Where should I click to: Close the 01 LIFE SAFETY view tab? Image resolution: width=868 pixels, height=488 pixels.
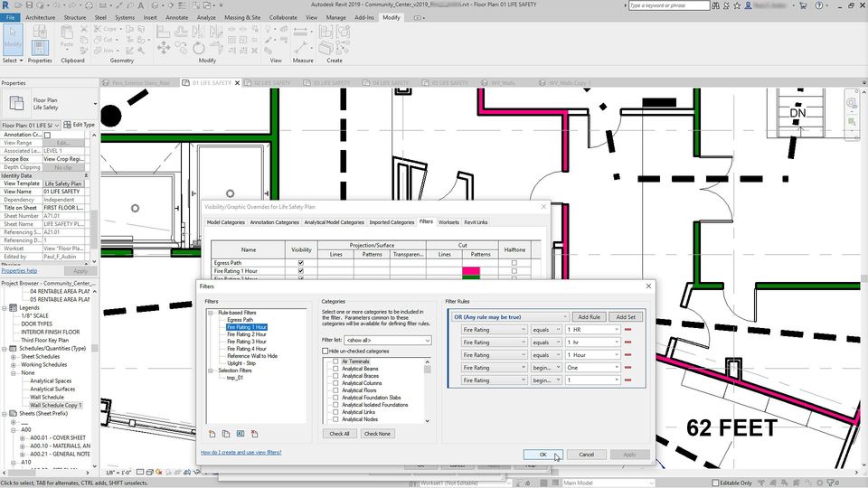[238, 83]
